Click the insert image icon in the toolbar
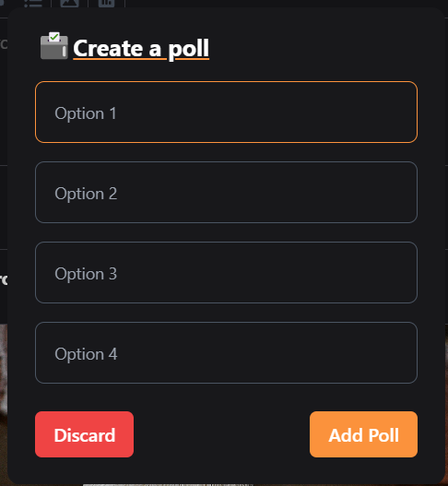Viewport: 448px width, 486px height. [69, 4]
